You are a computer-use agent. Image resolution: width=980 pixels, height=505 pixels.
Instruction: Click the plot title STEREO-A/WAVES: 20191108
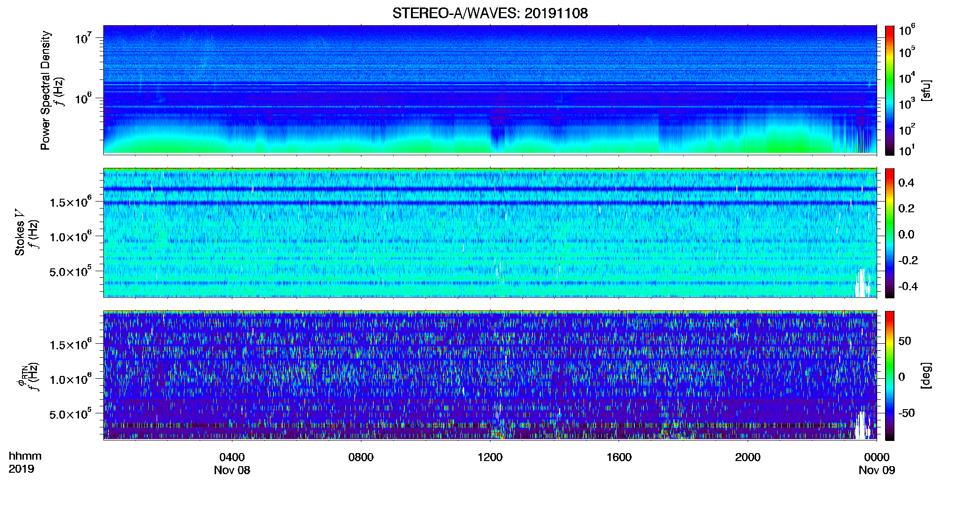[x=490, y=13]
